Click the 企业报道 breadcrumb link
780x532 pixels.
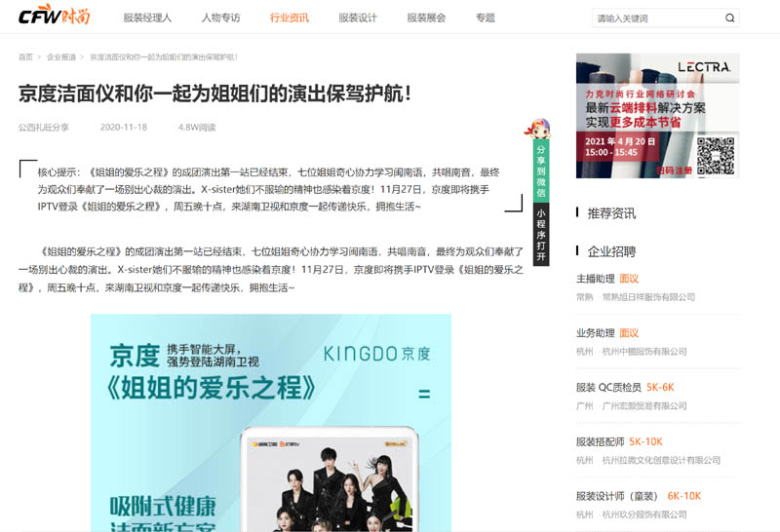pos(61,57)
